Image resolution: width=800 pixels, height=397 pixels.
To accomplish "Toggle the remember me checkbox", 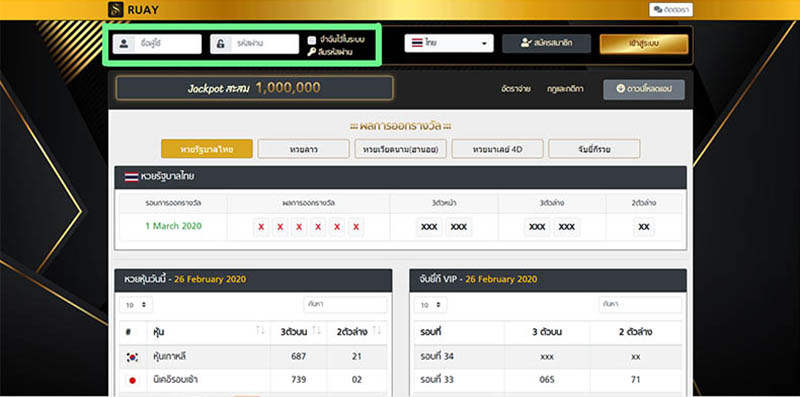I will (312, 40).
